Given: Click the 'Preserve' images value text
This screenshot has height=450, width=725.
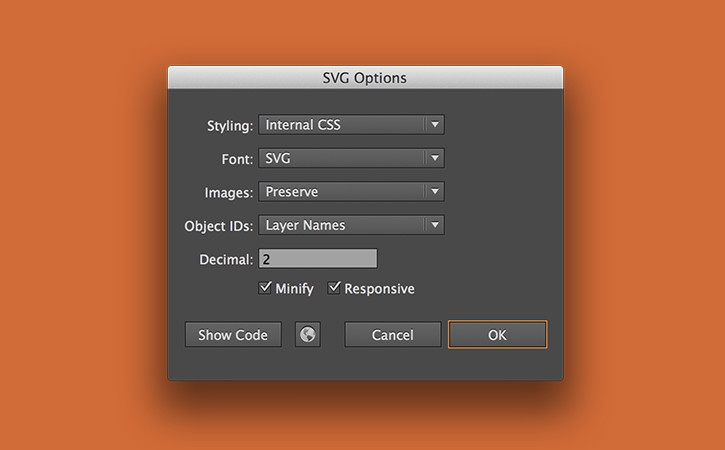Looking at the screenshot, I should (292, 192).
